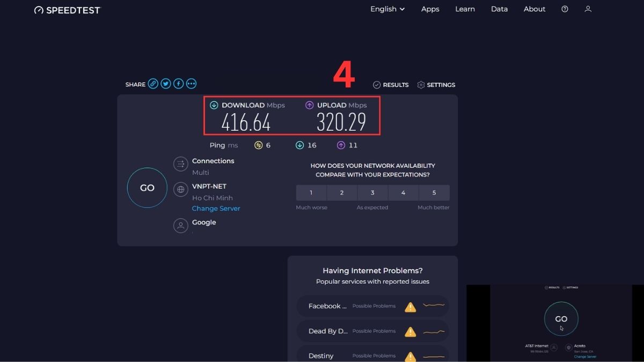Click the user account icon
Viewport: 644px width, 362px height.
coord(588,9)
